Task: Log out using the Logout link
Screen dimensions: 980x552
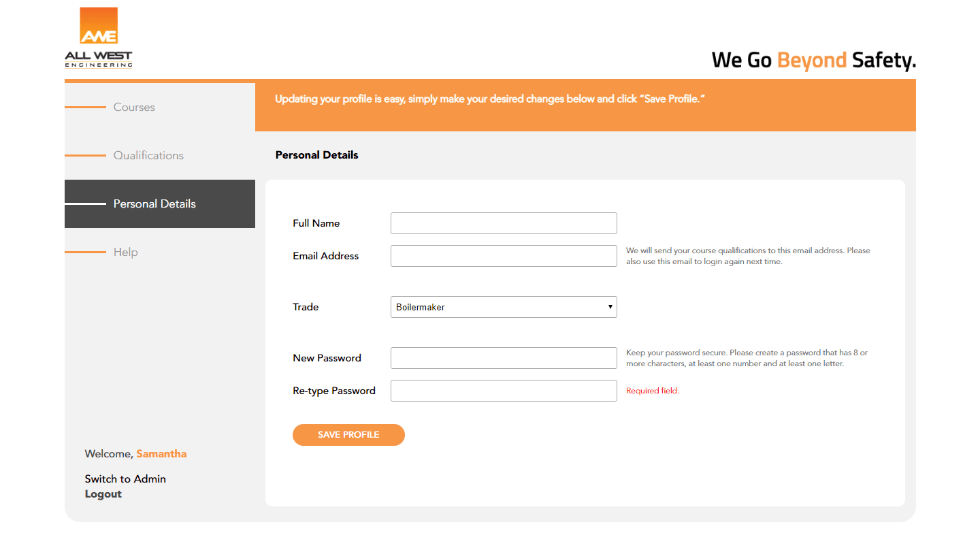Action: coord(103,494)
